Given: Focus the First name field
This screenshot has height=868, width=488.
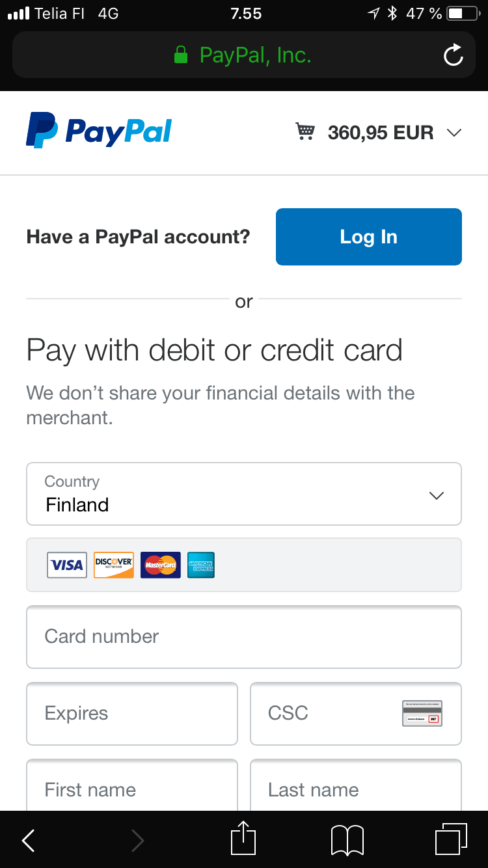Looking at the screenshot, I should [x=132, y=785].
